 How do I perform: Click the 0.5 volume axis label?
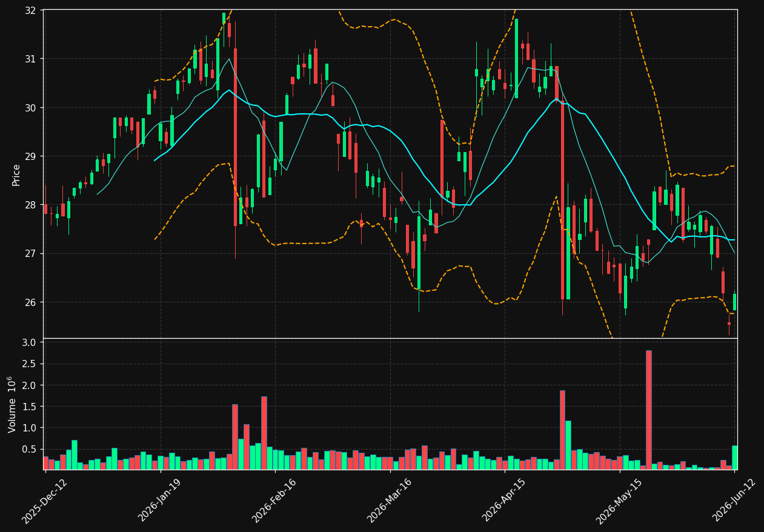pos(28,449)
